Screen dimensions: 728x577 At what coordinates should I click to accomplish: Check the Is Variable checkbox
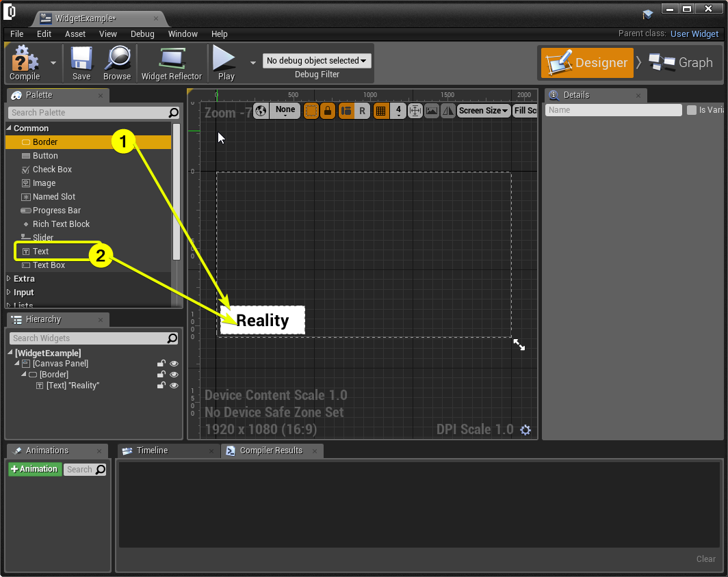[x=692, y=110]
